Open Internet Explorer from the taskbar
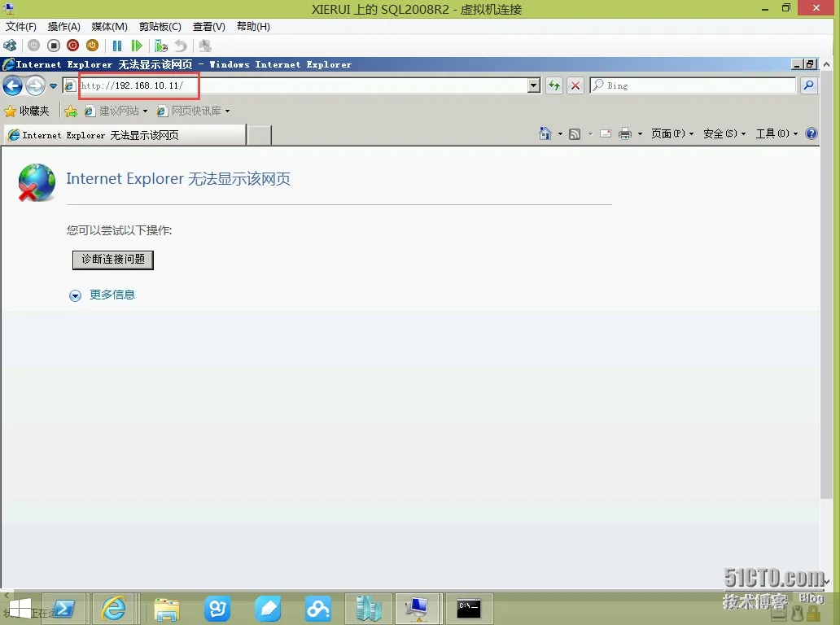The height and width of the screenshot is (625, 840). [x=114, y=609]
